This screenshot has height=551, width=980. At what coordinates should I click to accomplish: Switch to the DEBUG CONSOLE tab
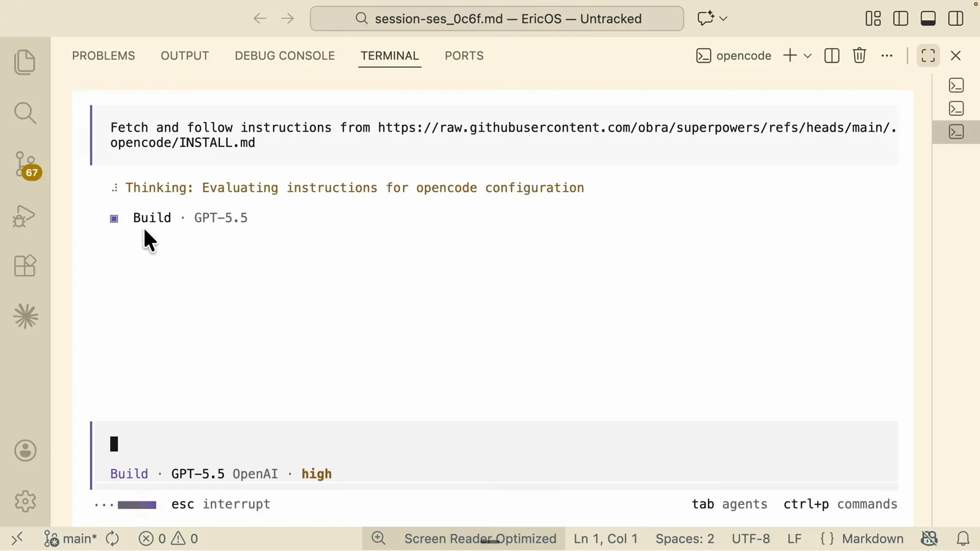[285, 56]
